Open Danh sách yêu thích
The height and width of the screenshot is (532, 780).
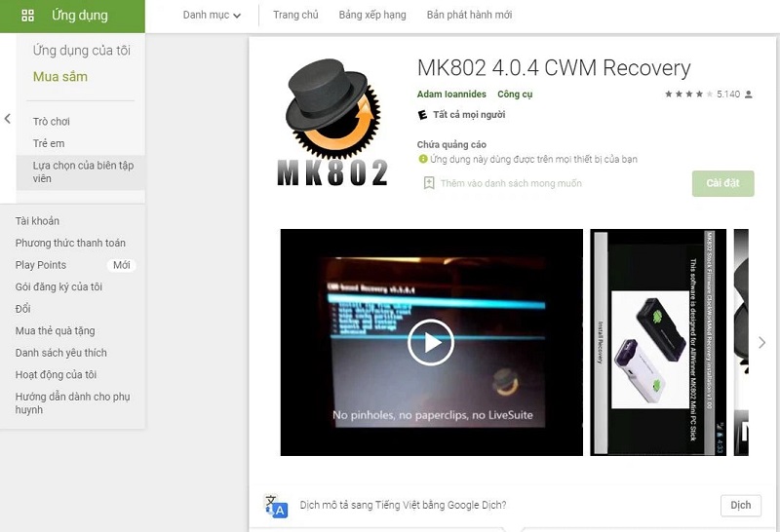61,353
